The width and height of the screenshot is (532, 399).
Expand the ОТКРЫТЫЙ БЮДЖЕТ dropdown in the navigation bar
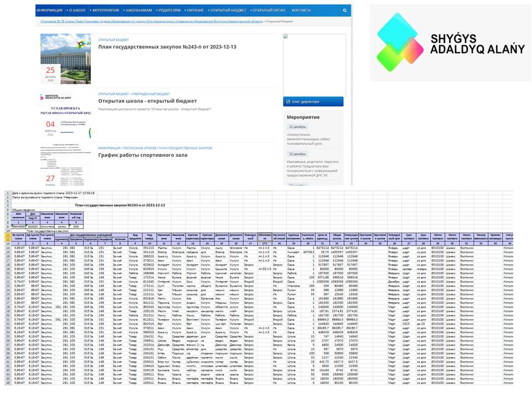(227, 11)
